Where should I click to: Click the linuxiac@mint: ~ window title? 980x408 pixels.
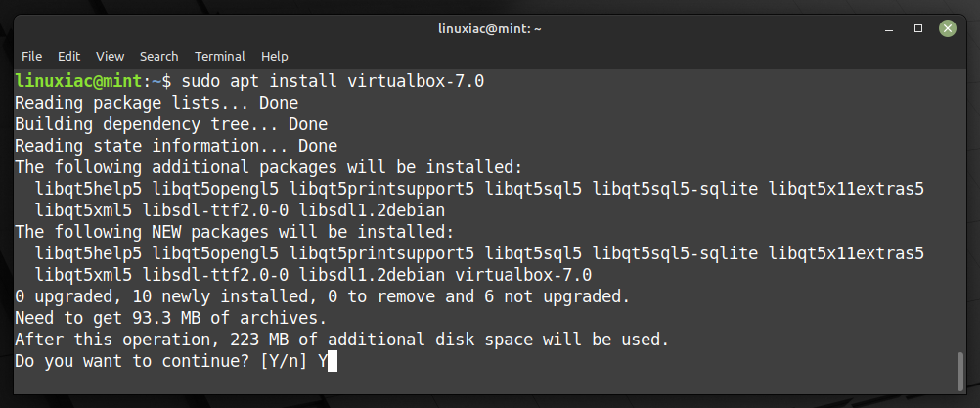489,29
